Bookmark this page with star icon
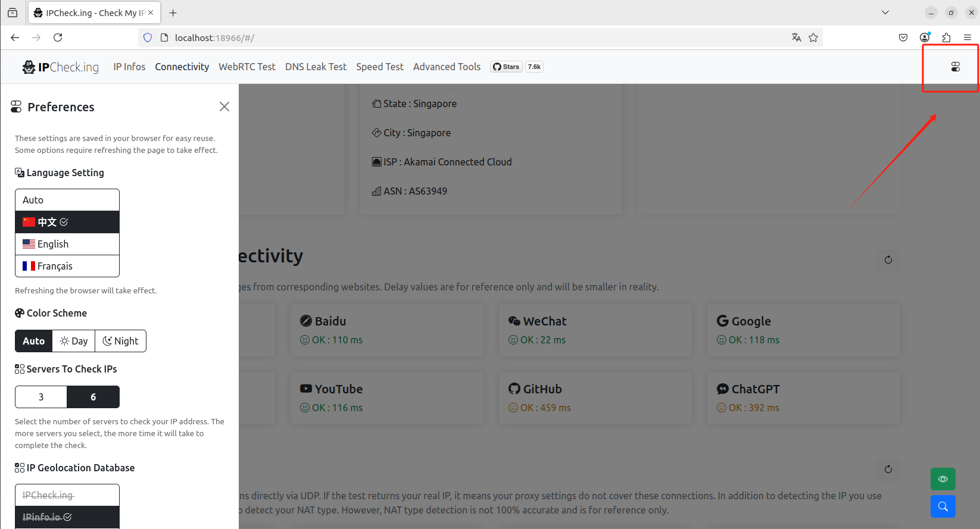980x529 pixels. pyautogui.click(x=813, y=37)
